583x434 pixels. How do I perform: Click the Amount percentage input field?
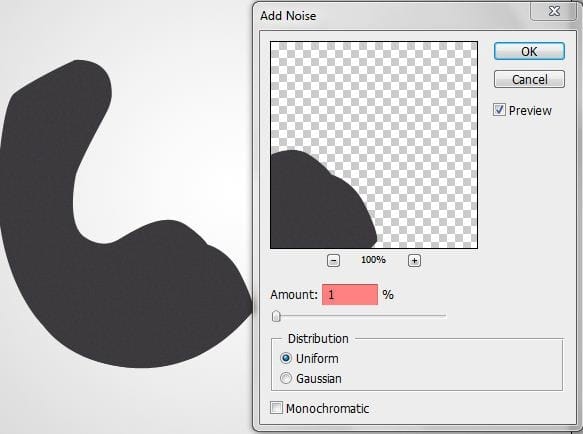[x=350, y=295]
